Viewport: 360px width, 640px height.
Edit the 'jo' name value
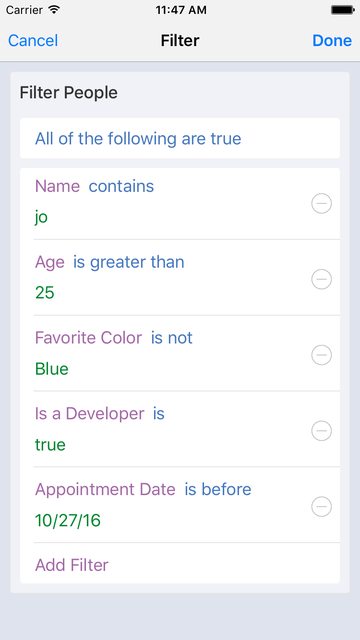(x=41, y=217)
